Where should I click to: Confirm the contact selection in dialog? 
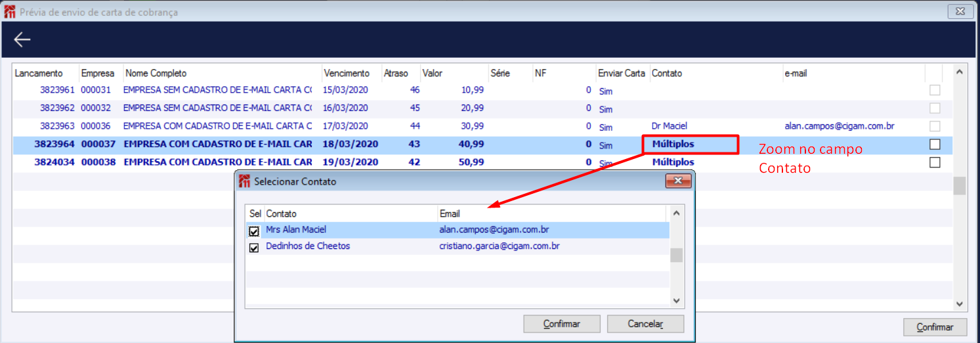click(x=562, y=324)
